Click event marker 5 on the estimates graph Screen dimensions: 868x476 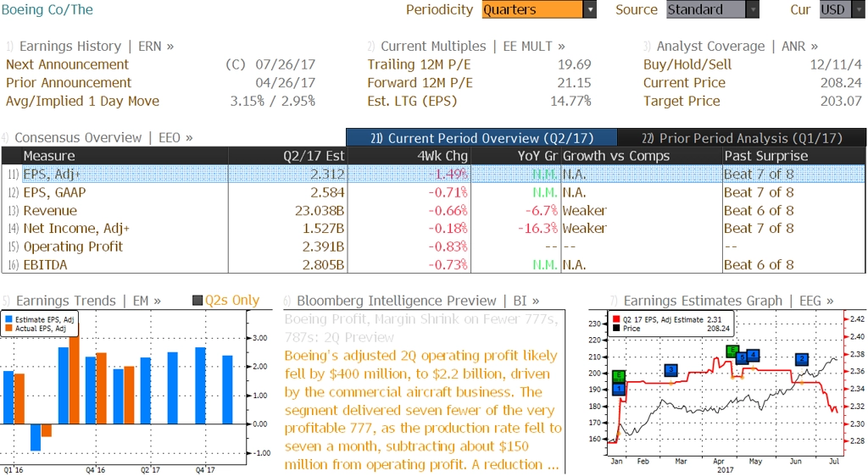point(743,357)
